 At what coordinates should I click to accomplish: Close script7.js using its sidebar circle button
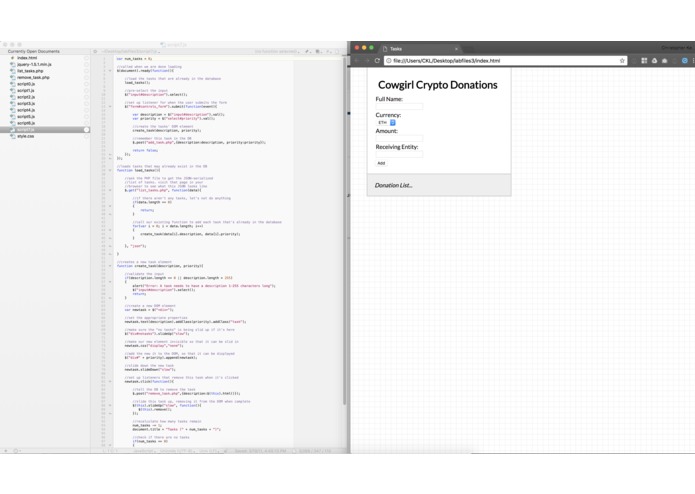[86, 130]
